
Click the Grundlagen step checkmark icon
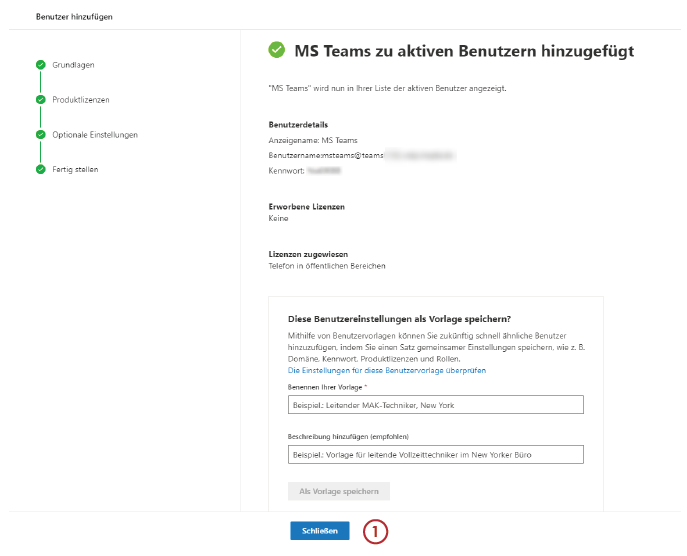point(41,65)
